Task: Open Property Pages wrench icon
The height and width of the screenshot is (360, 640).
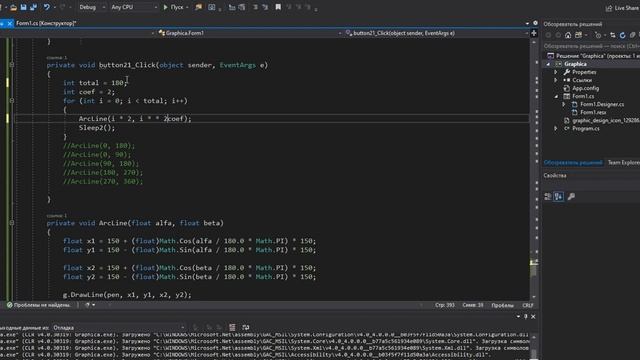Action: 571,197
